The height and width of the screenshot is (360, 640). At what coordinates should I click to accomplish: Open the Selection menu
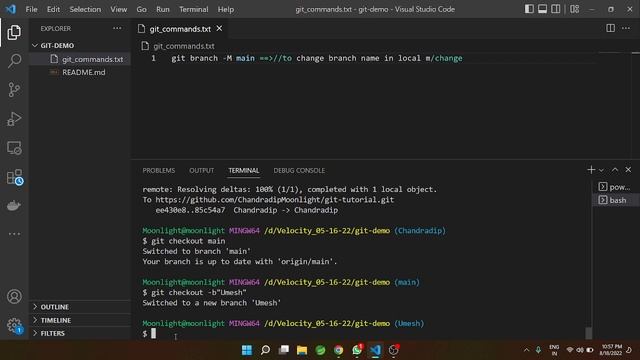[85, 9]
